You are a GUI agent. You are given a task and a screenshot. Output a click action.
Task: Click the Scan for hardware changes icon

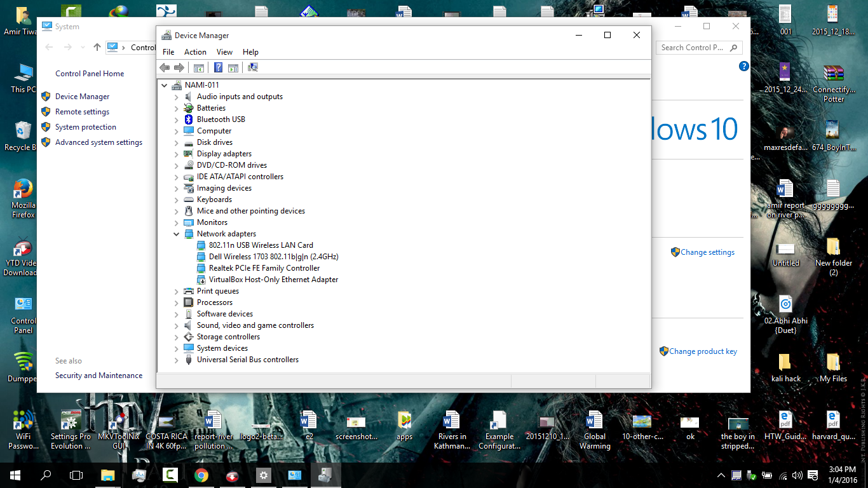click(x=252, y=67)
